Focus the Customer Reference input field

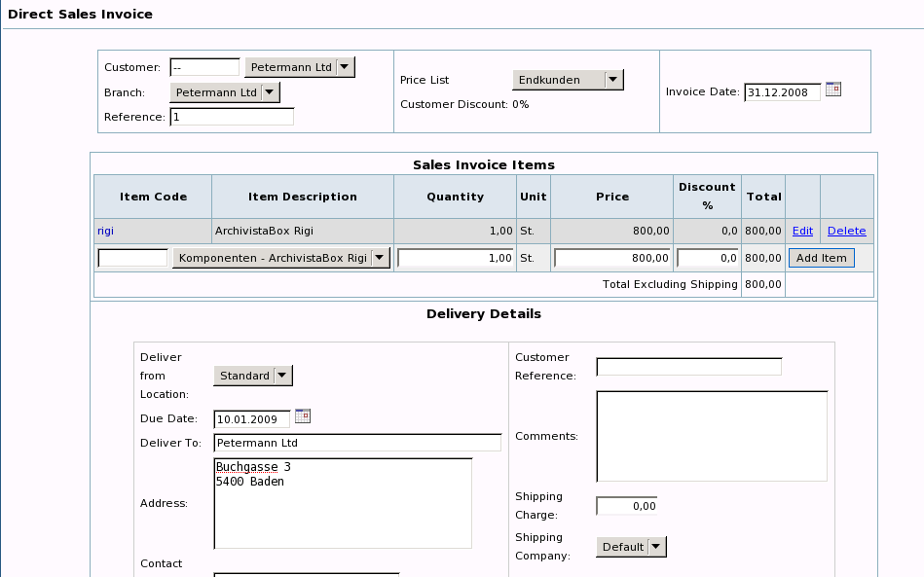pos(689,366)
